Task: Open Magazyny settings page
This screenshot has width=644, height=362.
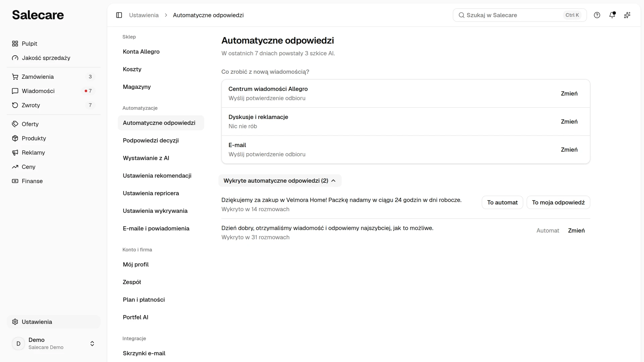Action: pyautogui.click(x=161, y=87)
